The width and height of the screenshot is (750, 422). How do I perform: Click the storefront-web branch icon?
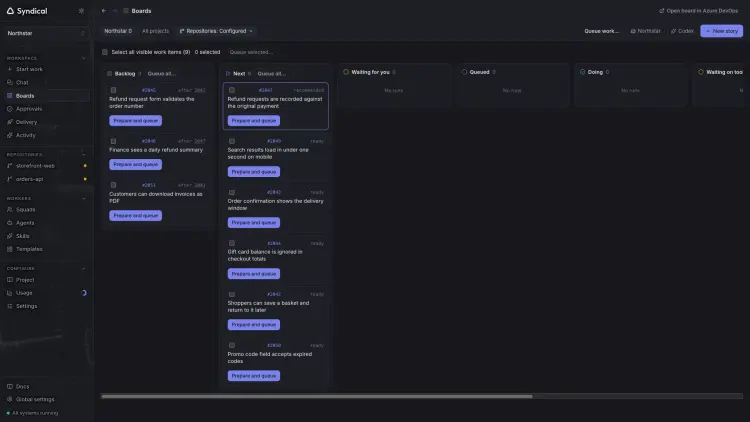coord(10,166)
